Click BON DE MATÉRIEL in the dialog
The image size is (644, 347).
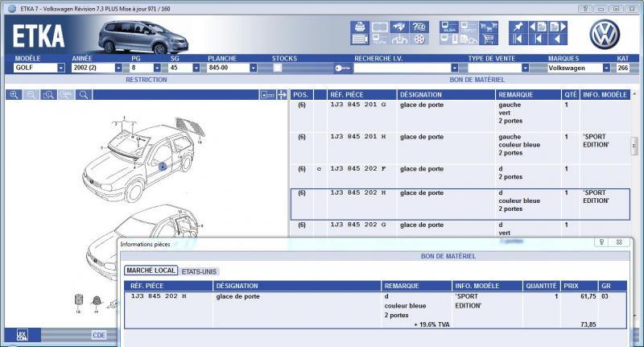point(448,256)
